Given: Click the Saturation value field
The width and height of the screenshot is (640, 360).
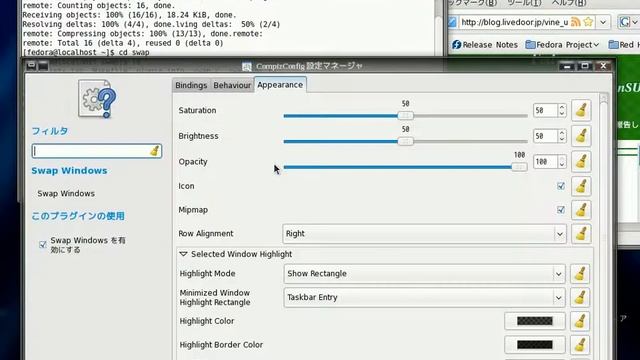Looking at the screenshot, I should [x=545, y=110].
